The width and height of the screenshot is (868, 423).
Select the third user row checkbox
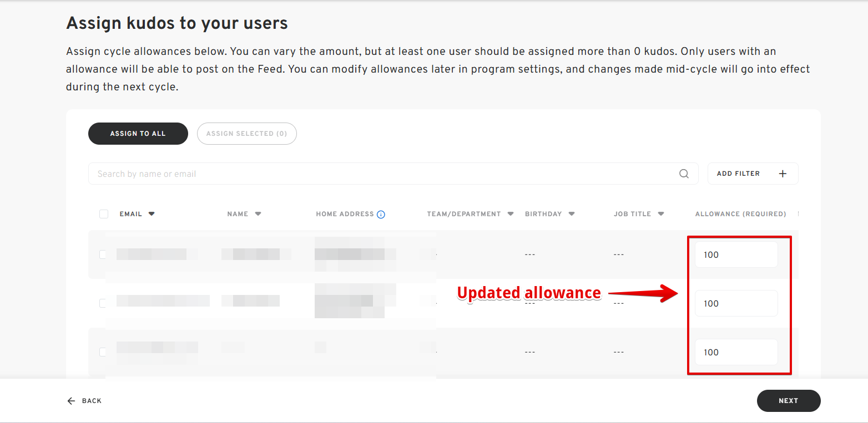click(103, 352)
